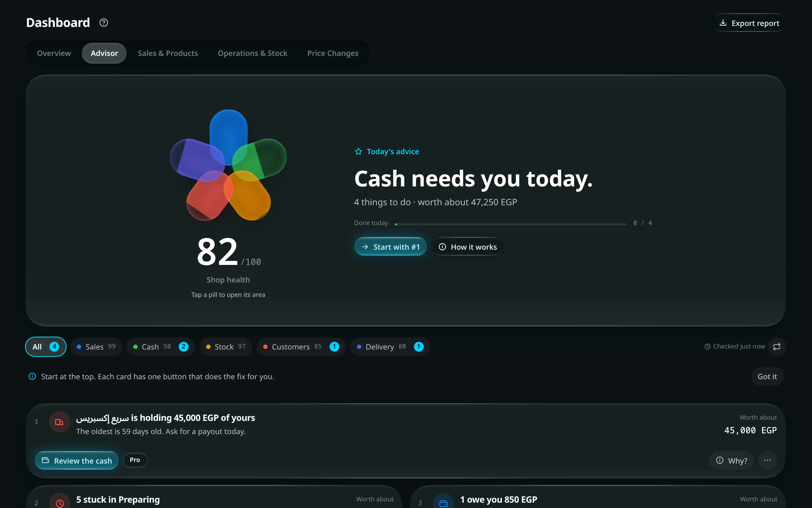The image size is (812, 508).
Task: Open the three-dot menu on card 1
Action: 767,460
